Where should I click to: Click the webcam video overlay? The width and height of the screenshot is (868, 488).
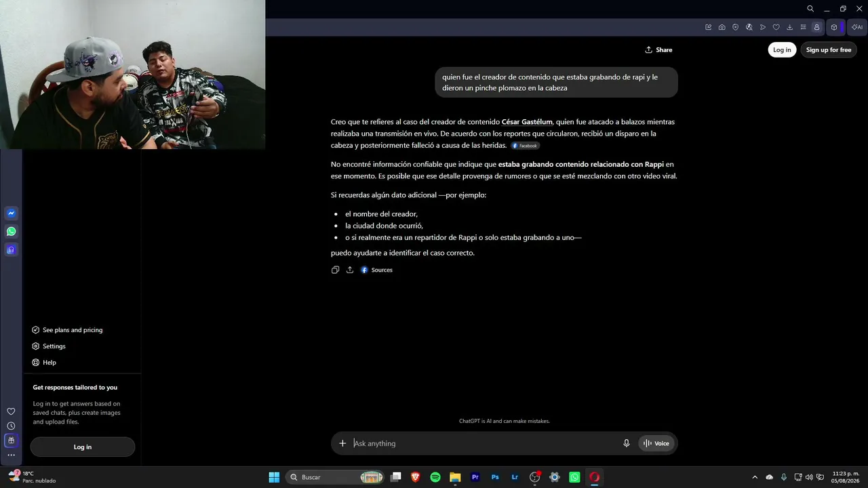132,75
